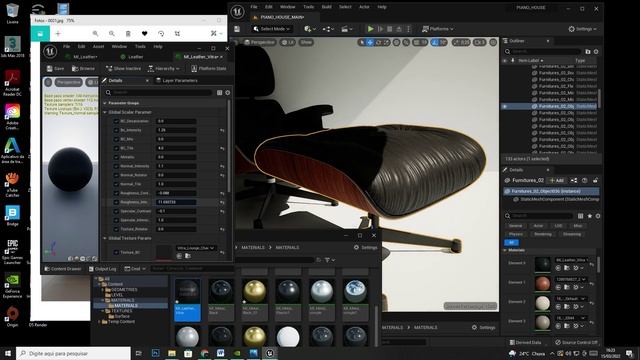
Task: Click the lock icon in the level Details header
Action: [x=596, y=180]
